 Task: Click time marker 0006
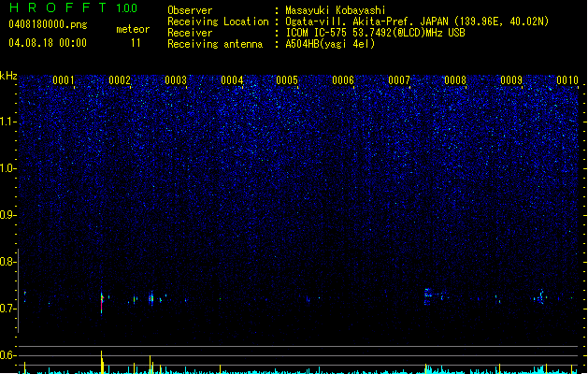click(x=343, y=80)
